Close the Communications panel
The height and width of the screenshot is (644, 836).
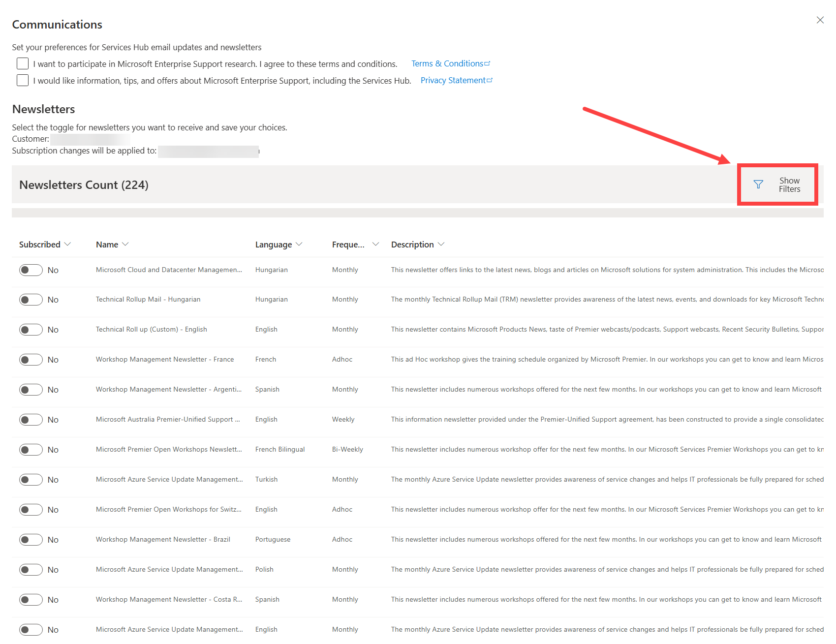click(820, 20)
